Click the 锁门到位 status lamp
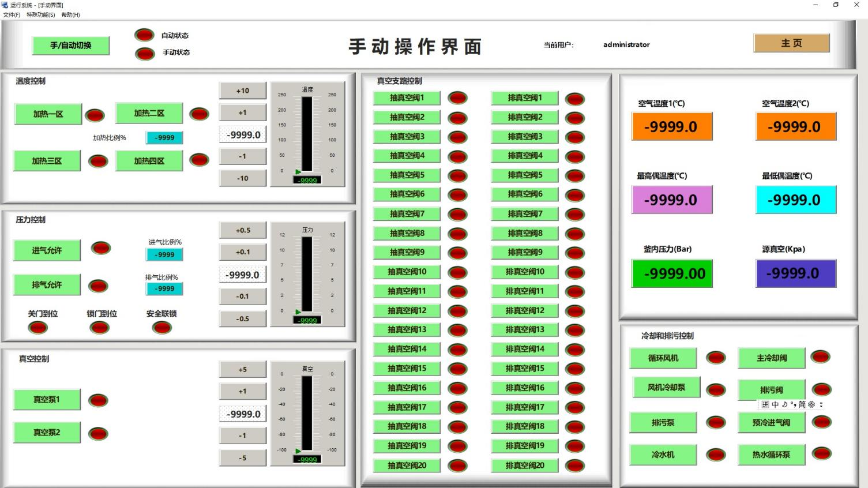The height and width of the screenshot is (488, 868). pos(99,327)
